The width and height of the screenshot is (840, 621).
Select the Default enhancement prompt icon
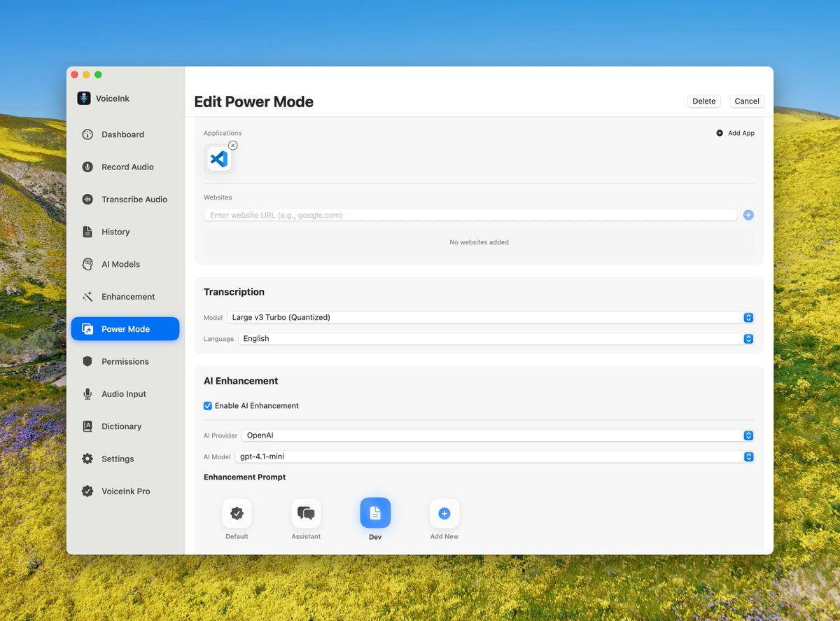pos(237,513)
